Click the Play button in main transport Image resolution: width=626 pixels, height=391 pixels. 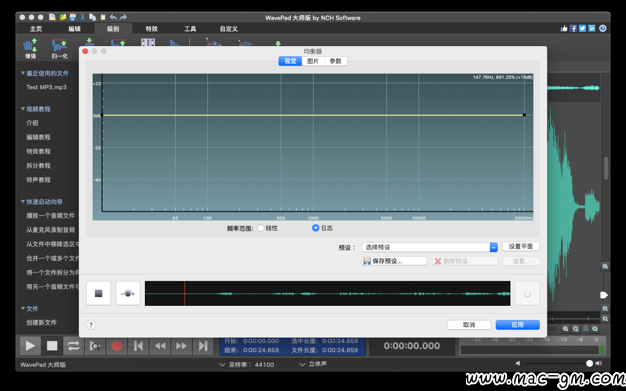(30, 346)
